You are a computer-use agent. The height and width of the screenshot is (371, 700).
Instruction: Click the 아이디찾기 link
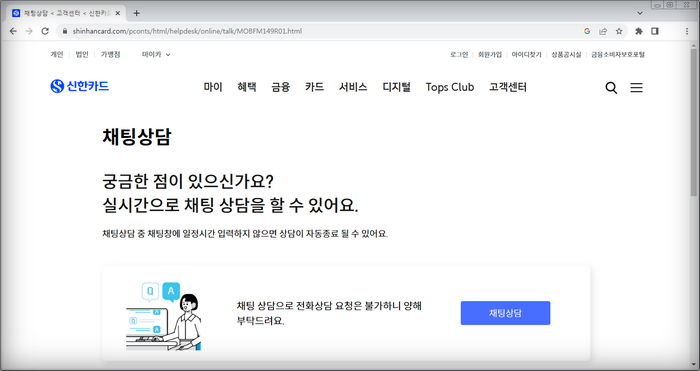click(x=526, y=54)
